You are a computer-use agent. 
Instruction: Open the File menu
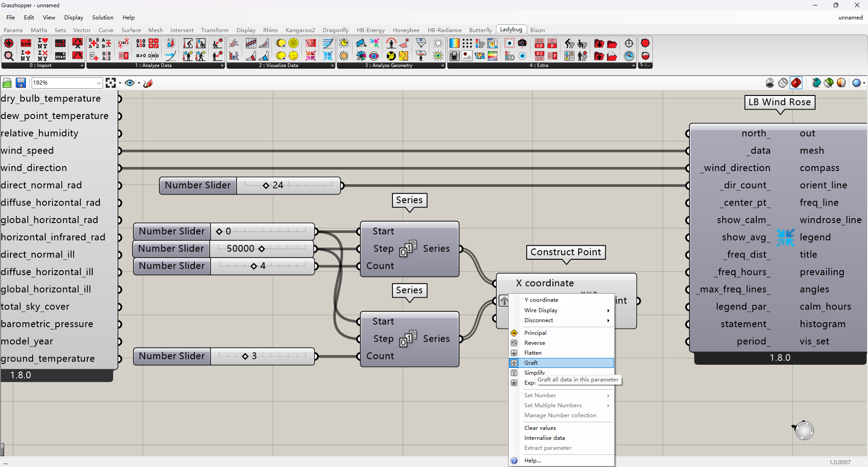click(10, 17)
